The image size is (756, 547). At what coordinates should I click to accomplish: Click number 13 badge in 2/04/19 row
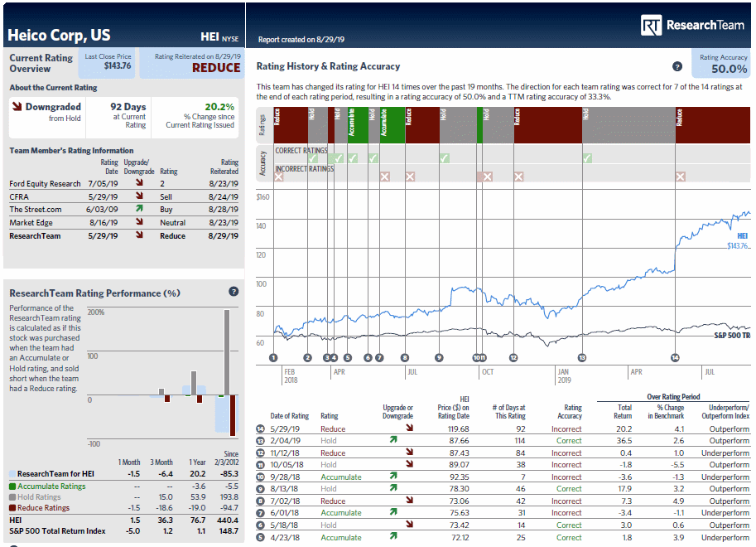point(260,441)
